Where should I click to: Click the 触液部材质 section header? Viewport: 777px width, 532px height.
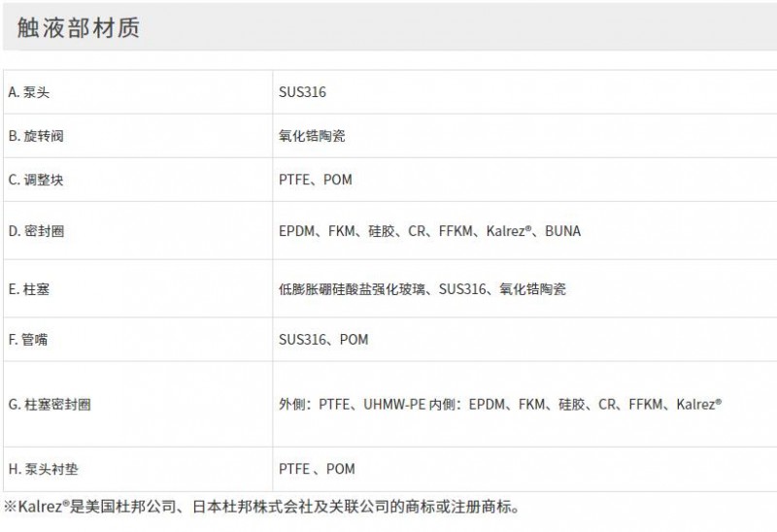click(x=79, y=28)
